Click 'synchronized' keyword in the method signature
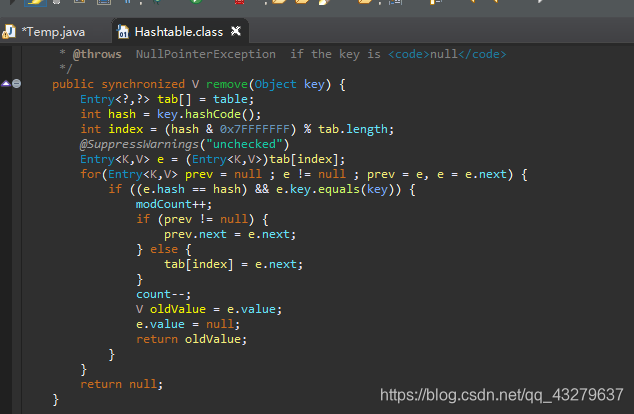Image resolution: width=634 pixels, height=414 pixels. pyautogui.click(x=143, y=84)
